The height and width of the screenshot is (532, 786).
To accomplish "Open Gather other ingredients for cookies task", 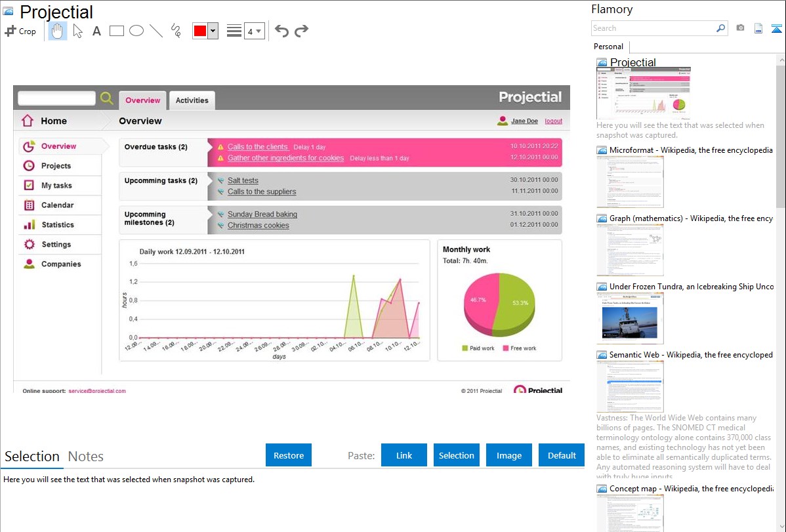I will coord(285,158).
